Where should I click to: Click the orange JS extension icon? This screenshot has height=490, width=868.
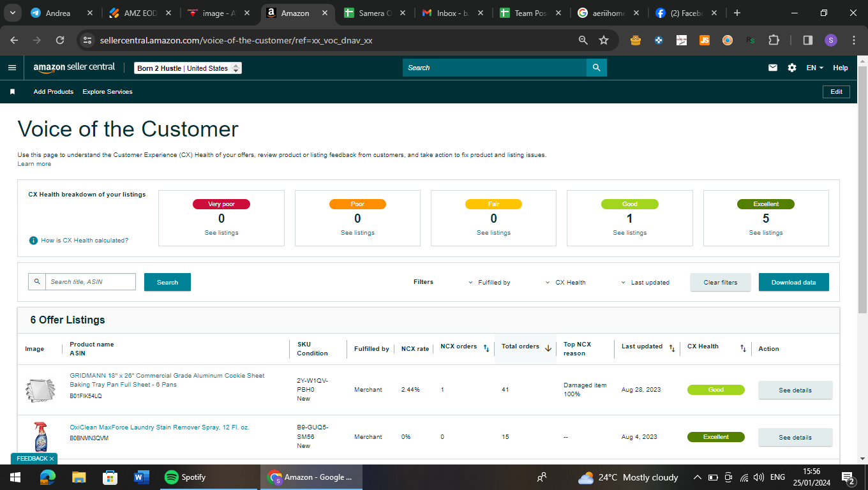coord(705,40)
